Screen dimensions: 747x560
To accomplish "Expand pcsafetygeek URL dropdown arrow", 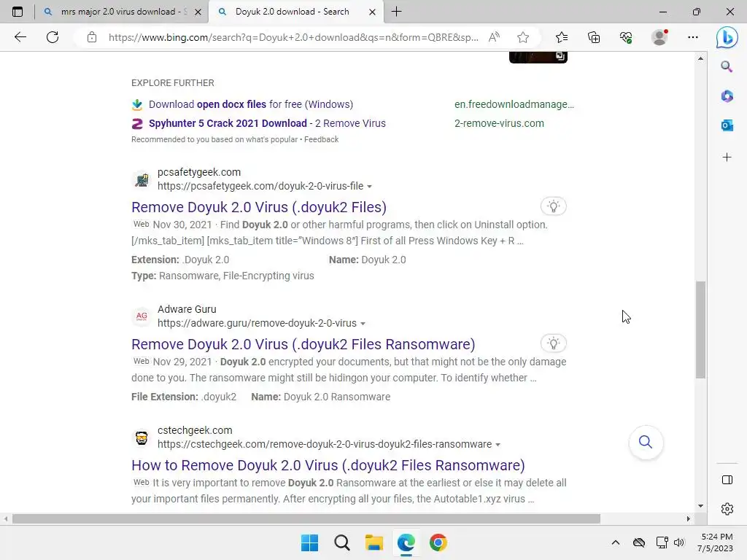I will click(369, 187).
